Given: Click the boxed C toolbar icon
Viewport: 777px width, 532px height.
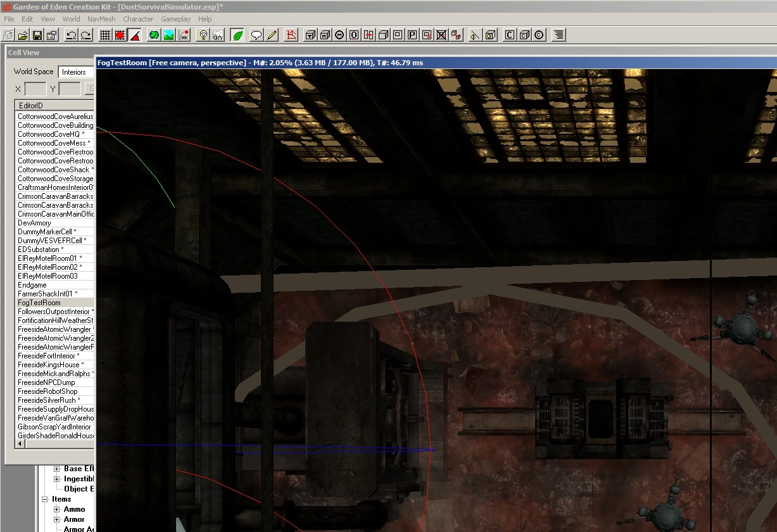Looking at the screenshot, I should tap(510, 35).
